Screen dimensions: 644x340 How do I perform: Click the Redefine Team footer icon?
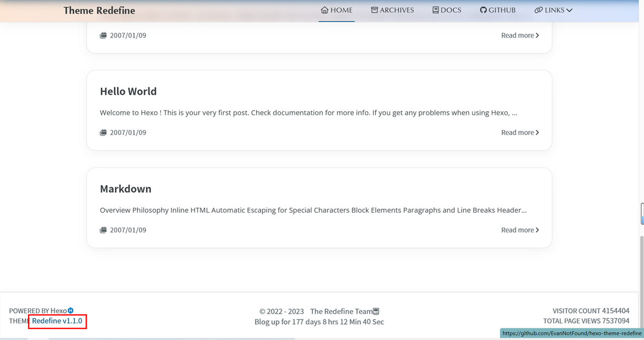coord(376,311)
